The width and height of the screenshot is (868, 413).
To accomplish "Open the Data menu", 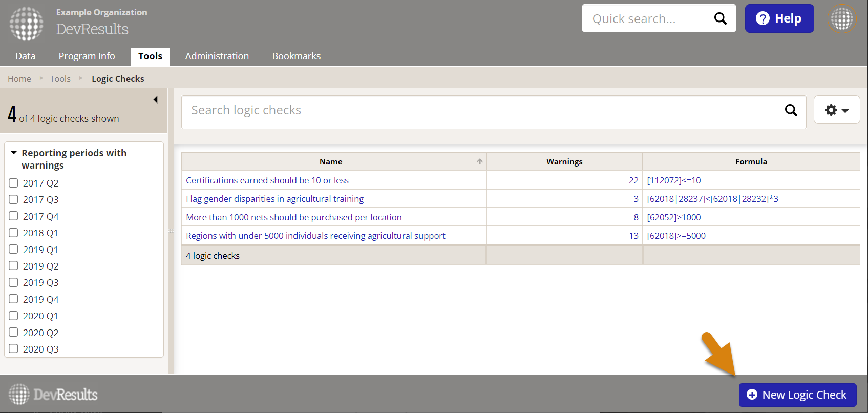I will point(25,56).
